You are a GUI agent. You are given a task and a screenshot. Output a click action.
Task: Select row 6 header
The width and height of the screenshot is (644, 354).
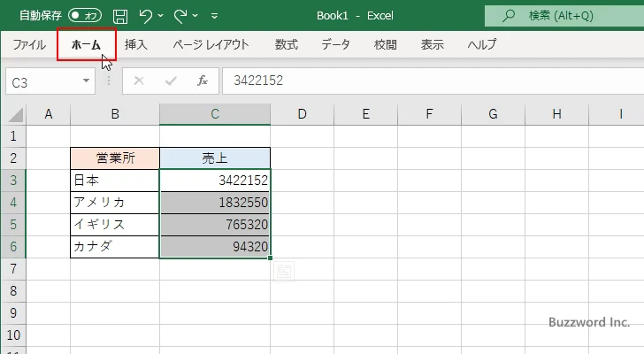[13, 247]
